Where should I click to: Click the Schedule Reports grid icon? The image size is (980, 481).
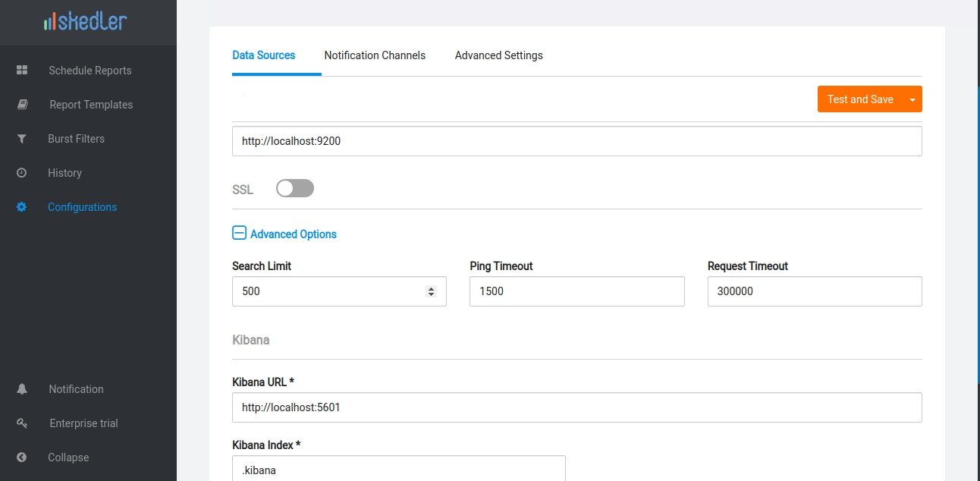pos(22,70)
